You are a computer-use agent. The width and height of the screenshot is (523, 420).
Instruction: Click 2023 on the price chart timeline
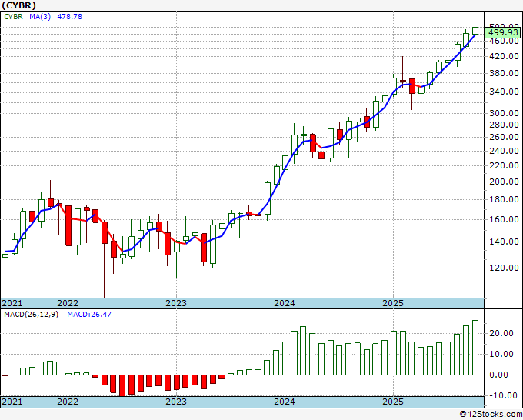[x=176, y=303]
